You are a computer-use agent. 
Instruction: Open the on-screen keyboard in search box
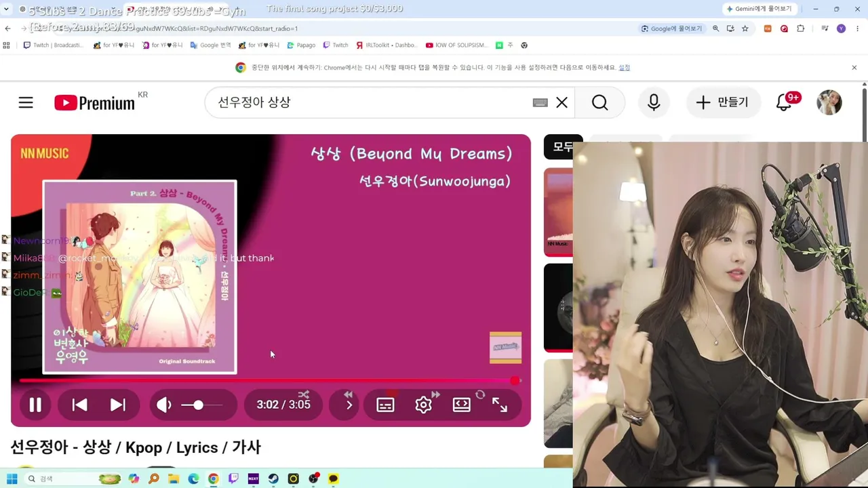click(540, 102)
